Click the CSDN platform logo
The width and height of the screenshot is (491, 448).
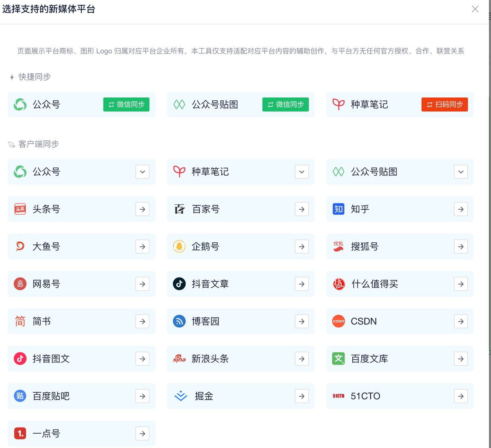click(x=338, y=321)
